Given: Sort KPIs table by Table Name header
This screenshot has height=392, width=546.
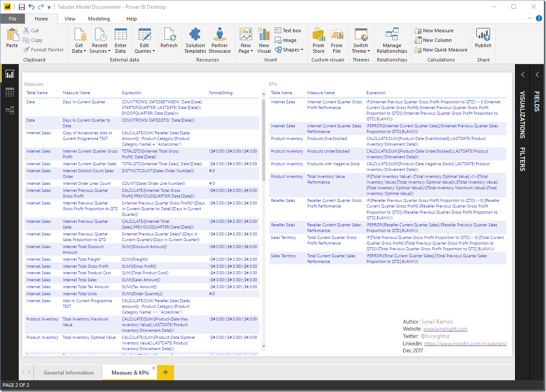Looking at the screenshot, I should coord(281,93).
